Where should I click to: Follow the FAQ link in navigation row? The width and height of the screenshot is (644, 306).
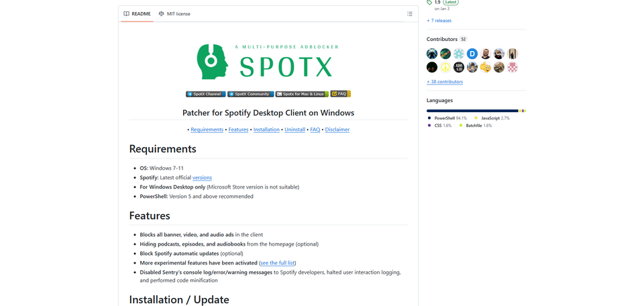tap(315, 130)
